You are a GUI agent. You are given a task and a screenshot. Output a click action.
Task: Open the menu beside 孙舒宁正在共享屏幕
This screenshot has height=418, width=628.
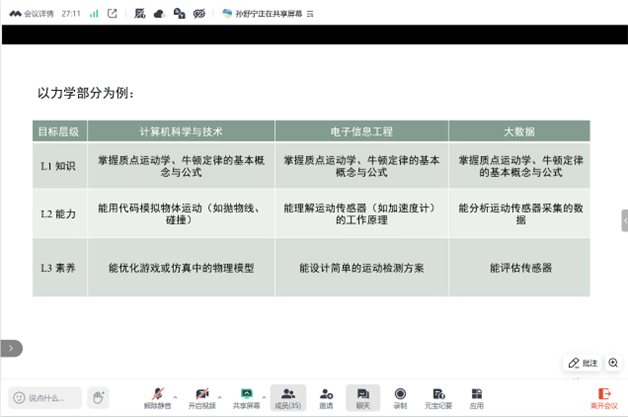coord(310,14)
